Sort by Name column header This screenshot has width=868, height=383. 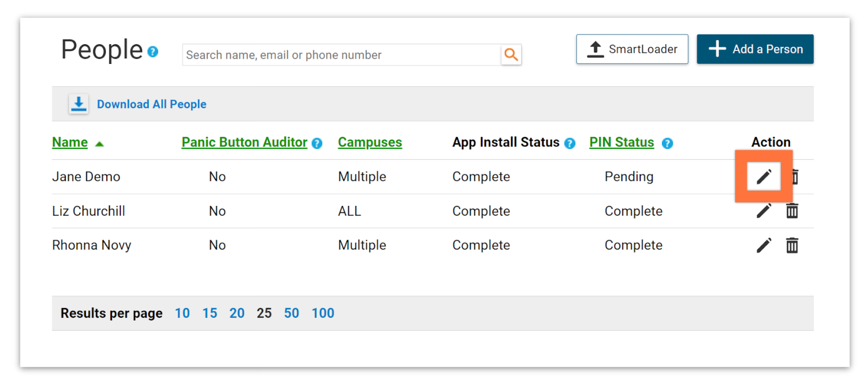70,142
